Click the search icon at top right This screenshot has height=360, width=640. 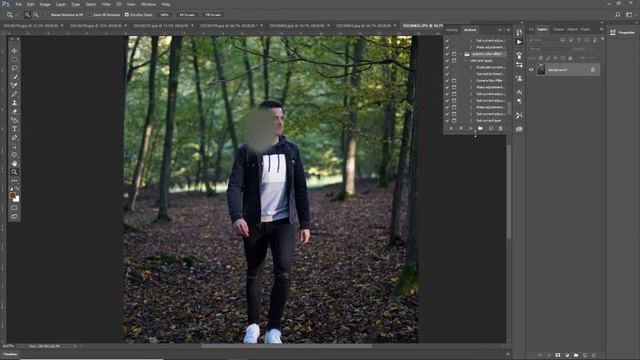point(618,15)
